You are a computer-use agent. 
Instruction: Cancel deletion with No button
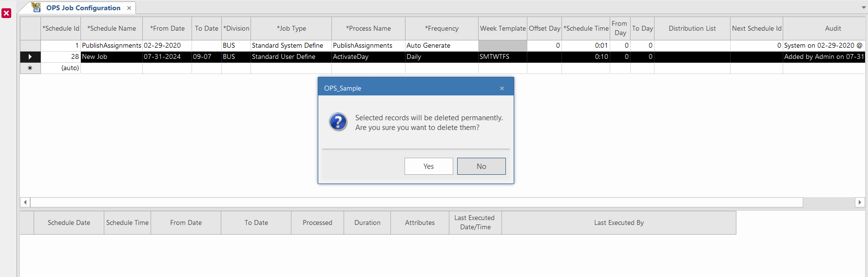coord(481,166)
